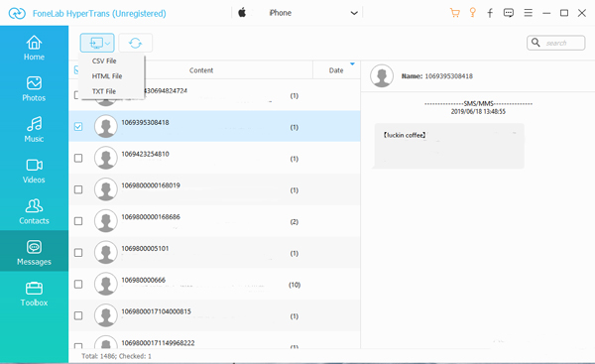
Task: Click count (10) for 106980000666
Action: click(295, 285)
